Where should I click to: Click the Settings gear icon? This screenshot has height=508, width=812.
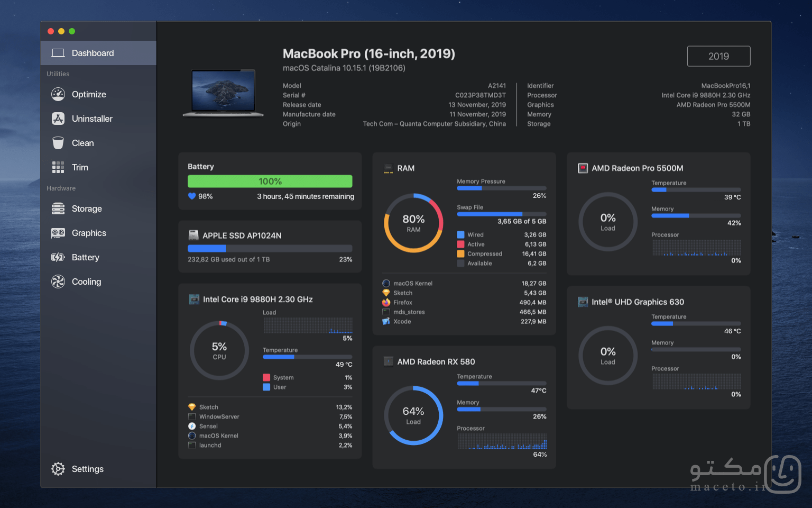coord(58,469)
